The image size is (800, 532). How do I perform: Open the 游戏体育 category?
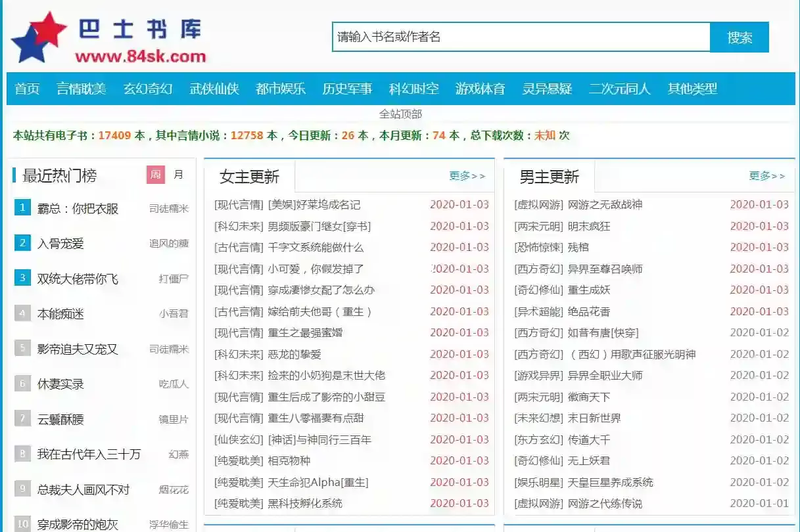481,89
